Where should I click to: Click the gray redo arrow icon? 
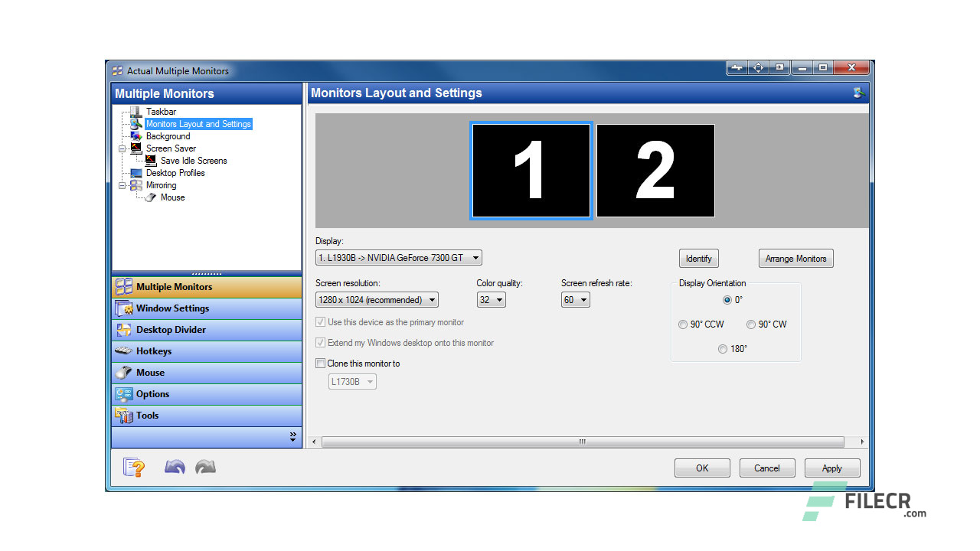(205, 466)
